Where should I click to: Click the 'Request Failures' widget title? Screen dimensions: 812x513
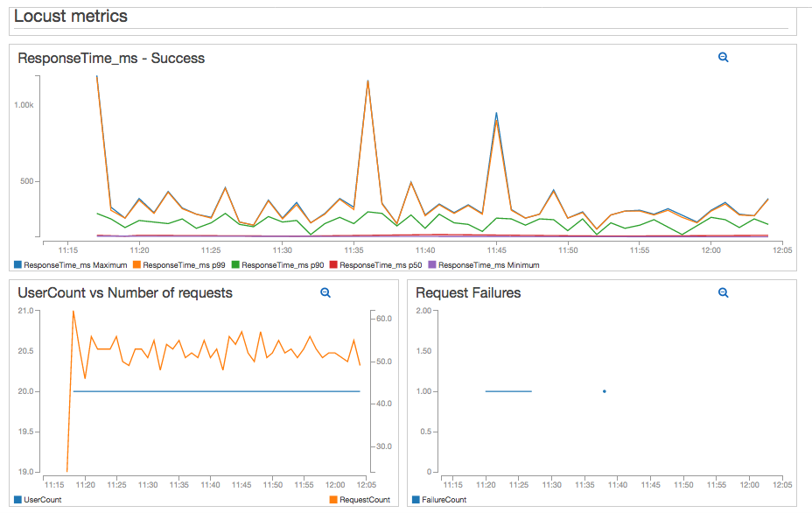point(468,293)
